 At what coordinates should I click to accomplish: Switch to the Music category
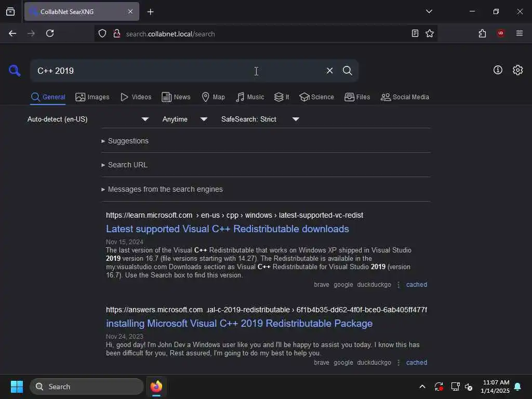[x=250, y=97]
